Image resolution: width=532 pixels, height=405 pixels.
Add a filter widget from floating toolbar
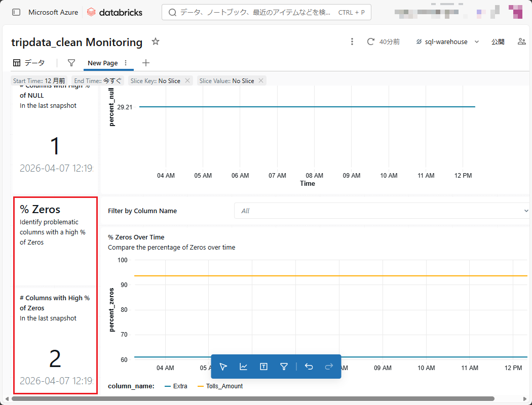click(284, 367)
